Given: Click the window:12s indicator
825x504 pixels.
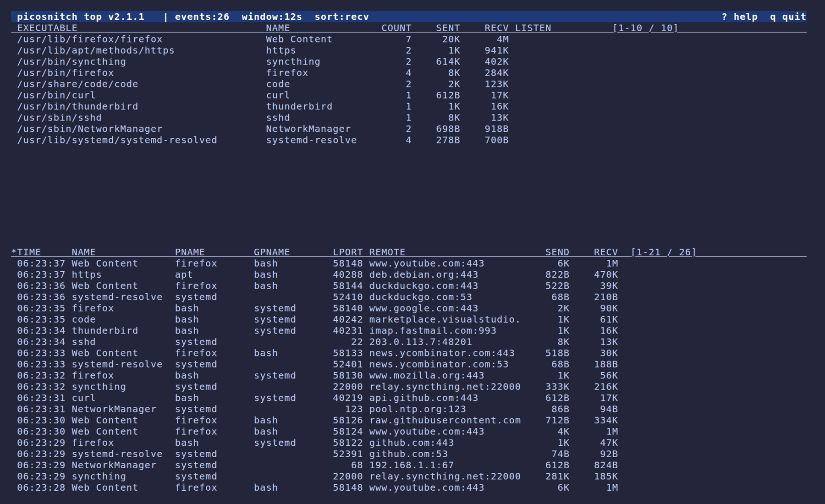Looking at the screenshot, I should click(272, 17).
